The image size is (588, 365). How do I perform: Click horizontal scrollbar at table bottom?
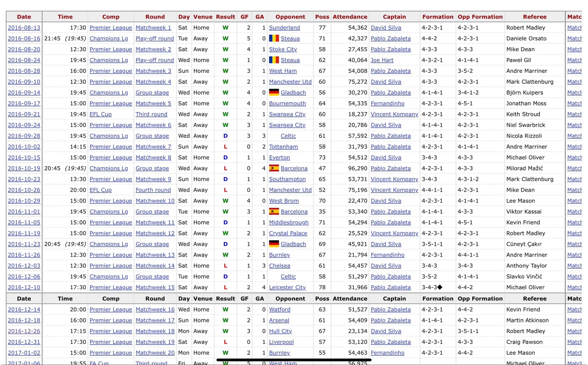[x=294, y=359]
